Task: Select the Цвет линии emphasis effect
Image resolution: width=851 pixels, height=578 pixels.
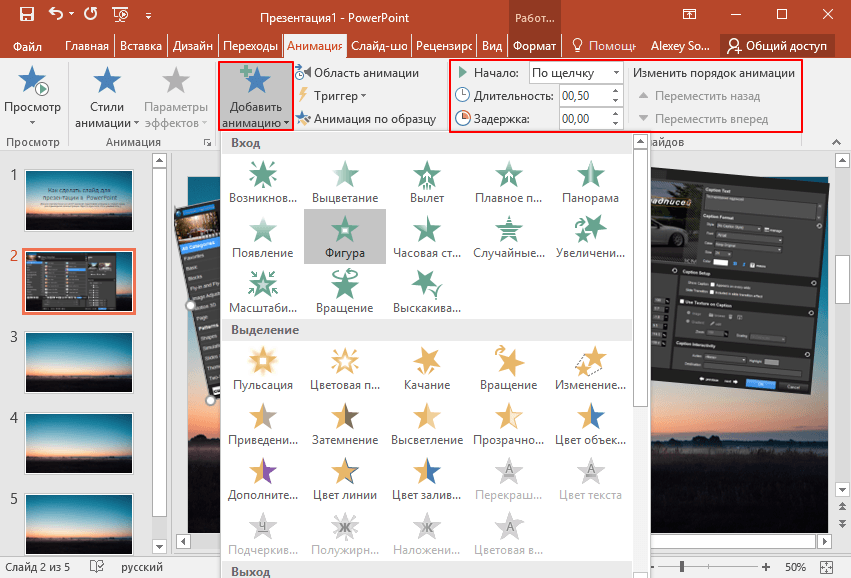Action: coord(344,478)
